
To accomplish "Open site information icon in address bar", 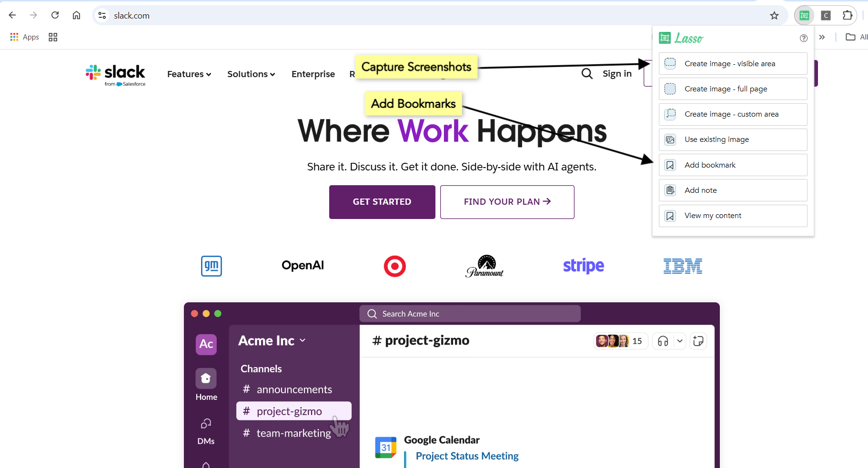I will click(102, 15).
